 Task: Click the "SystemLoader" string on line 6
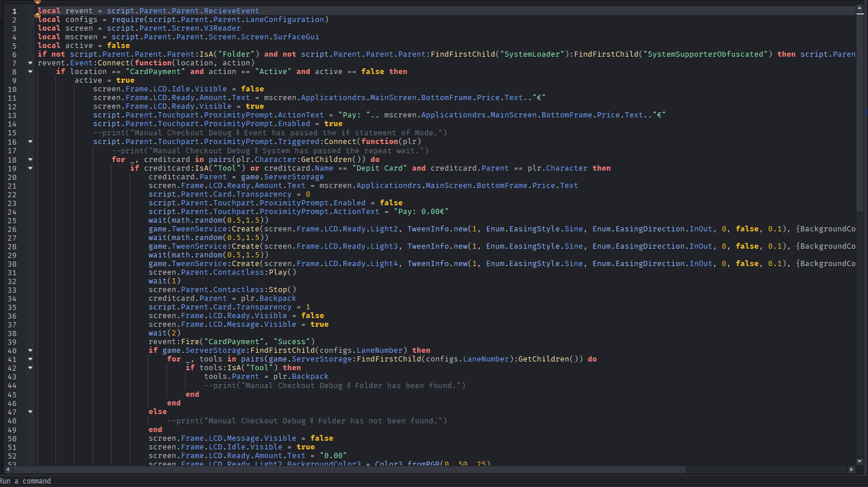coord(532,54)
